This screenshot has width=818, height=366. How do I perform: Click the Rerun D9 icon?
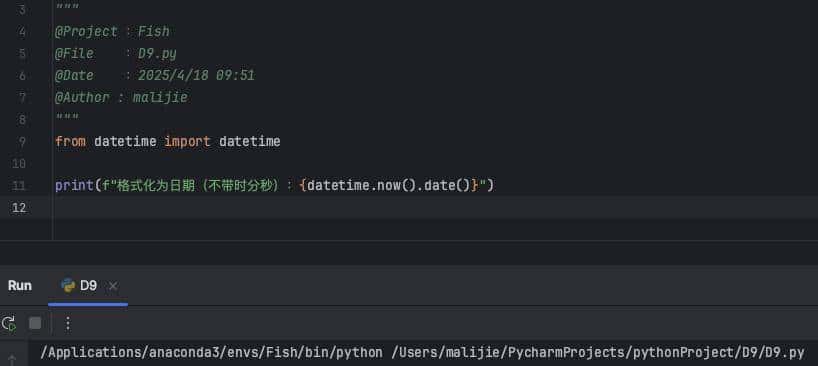[9, 324]
